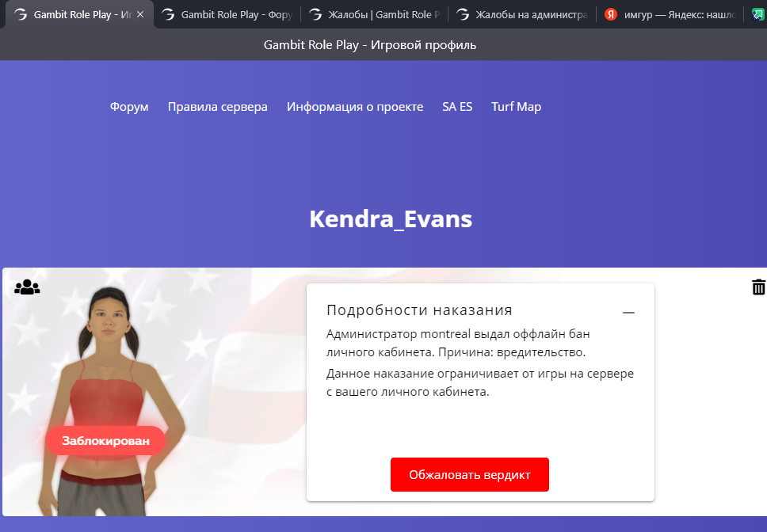
Task: Open the SA ES link
Action: (x=457, y=107)
